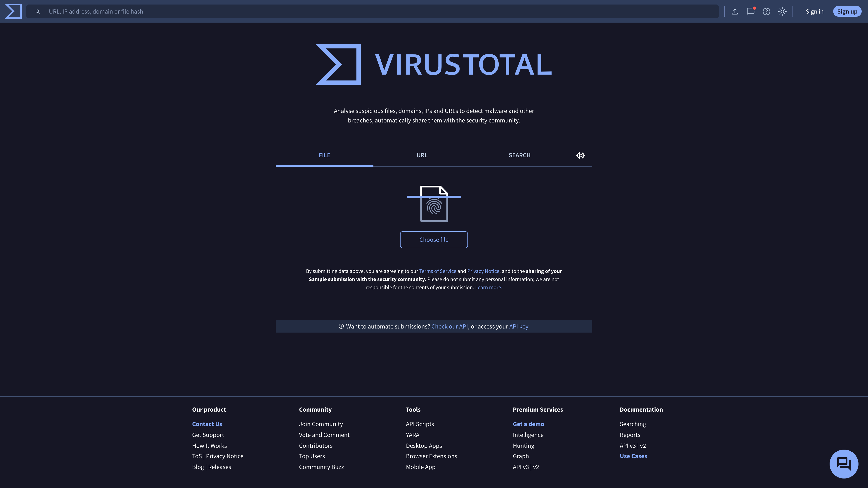Image resolution: width=868 pixels, height=488 pixels.
Task: Click the VirusTotal logo in top bar
Action: 13,11
